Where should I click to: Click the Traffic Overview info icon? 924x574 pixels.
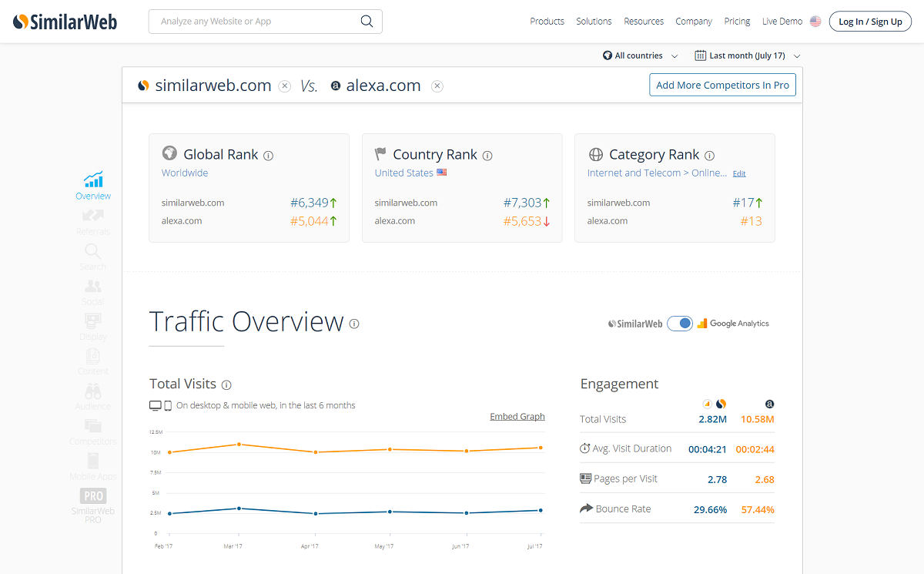point(354,324)
